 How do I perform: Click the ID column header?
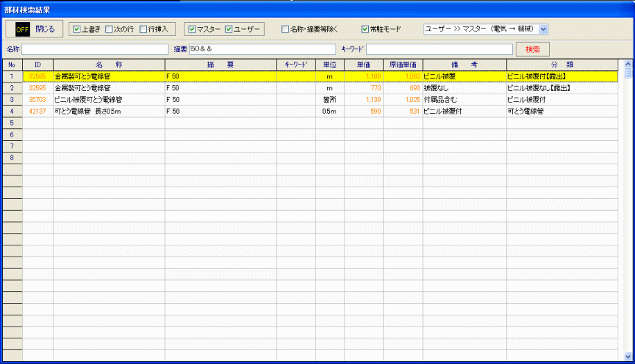(x=38, y=64)
